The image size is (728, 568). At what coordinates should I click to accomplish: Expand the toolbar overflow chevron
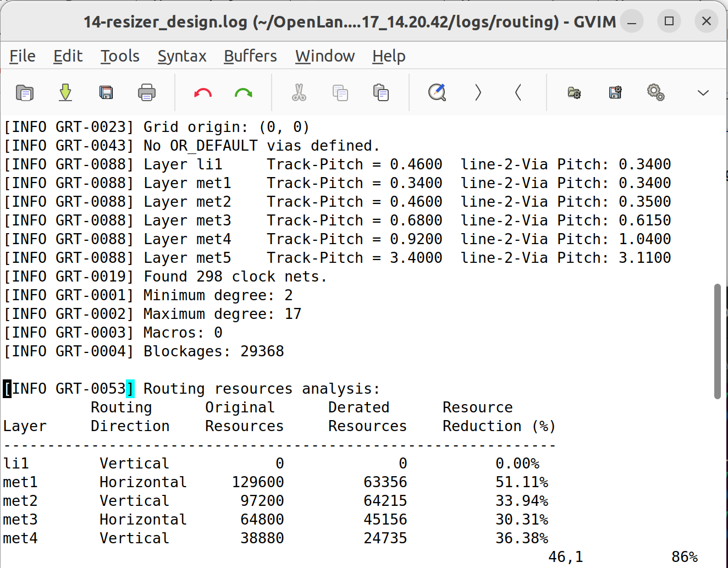click(703, 92)
